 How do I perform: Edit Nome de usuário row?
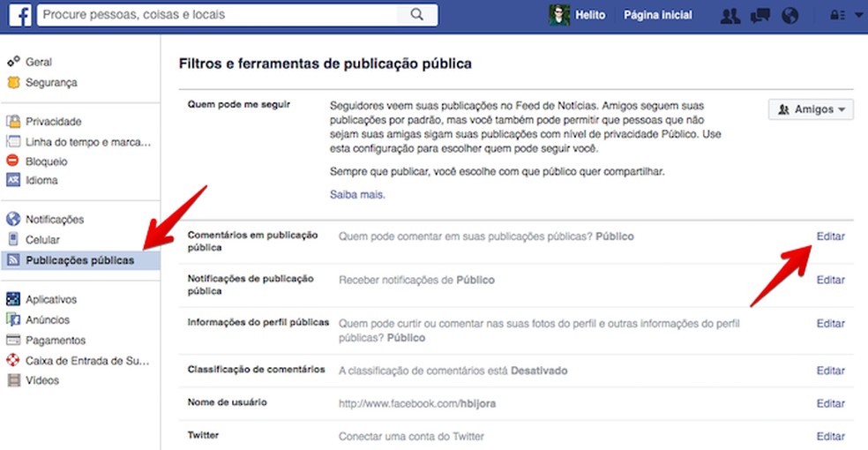[x=830, y=403]
